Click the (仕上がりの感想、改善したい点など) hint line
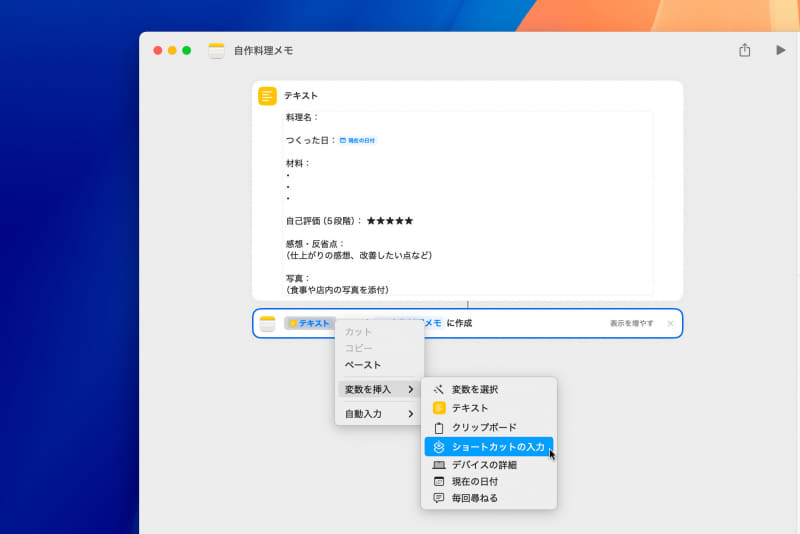Image resolution: width=800 pixels, height=534 pixels. [359, 255]
